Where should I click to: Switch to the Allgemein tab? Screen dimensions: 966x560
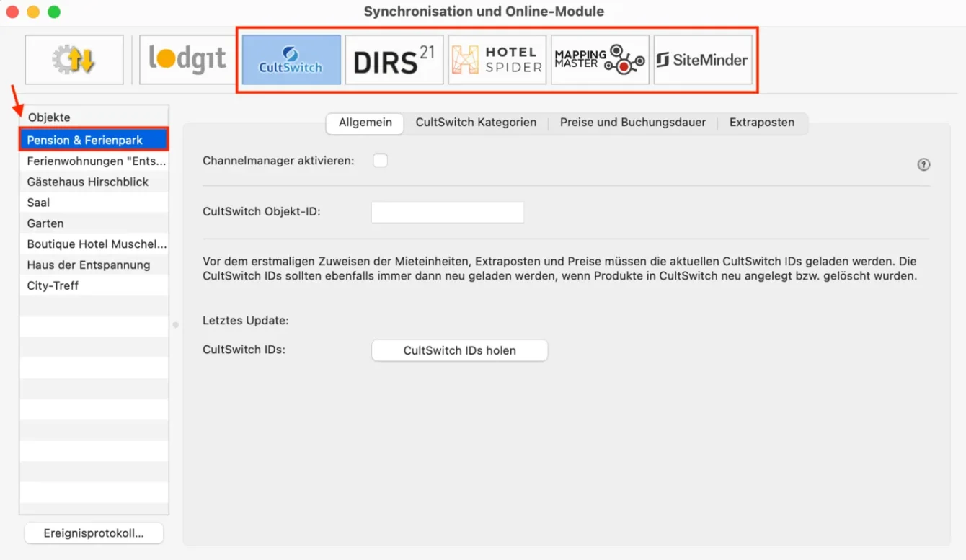coord(365,123)
